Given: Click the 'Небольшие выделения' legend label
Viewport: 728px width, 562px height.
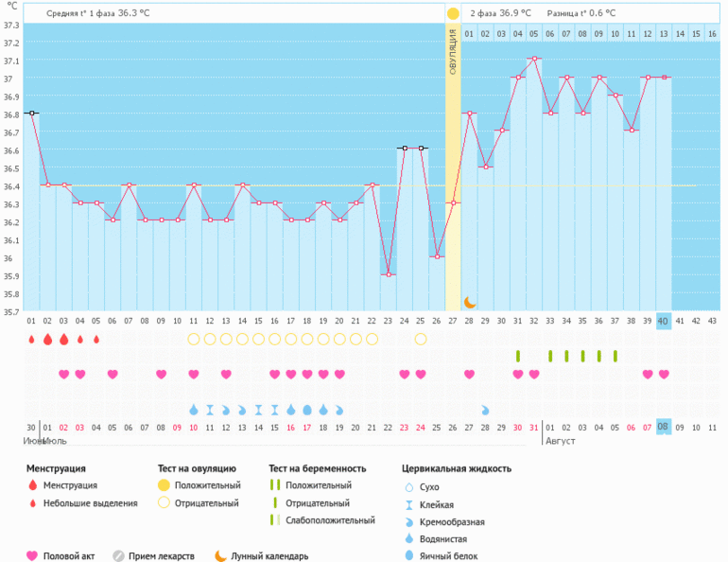Looking at the screenshot, I should (x=90, y=503).
